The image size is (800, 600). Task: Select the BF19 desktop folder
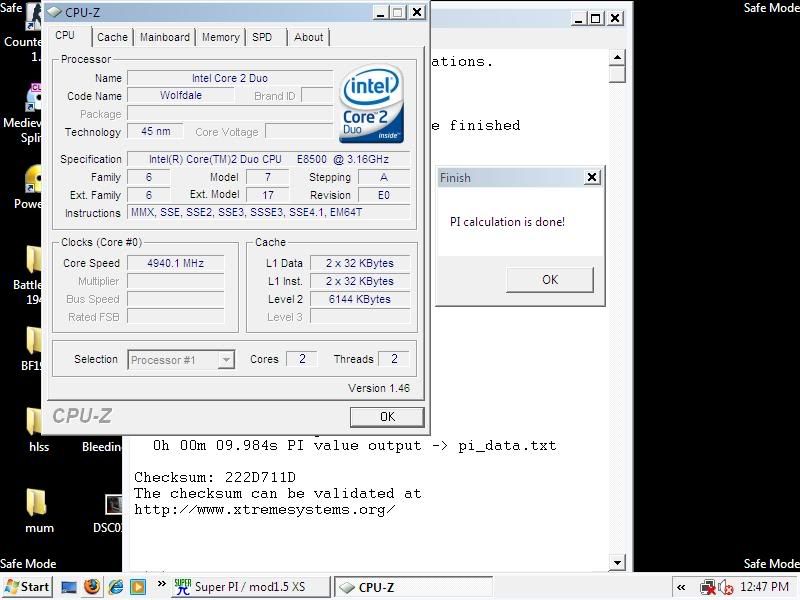[32, 348]
